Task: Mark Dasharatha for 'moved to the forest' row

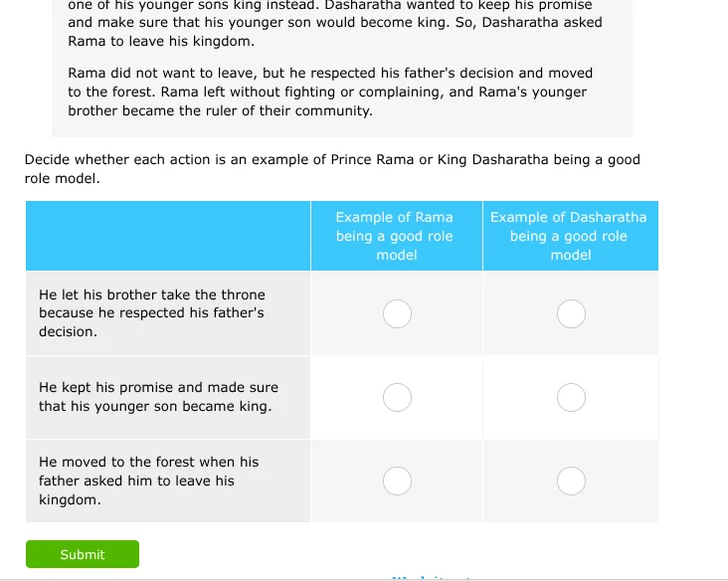Action: [571, 482]
